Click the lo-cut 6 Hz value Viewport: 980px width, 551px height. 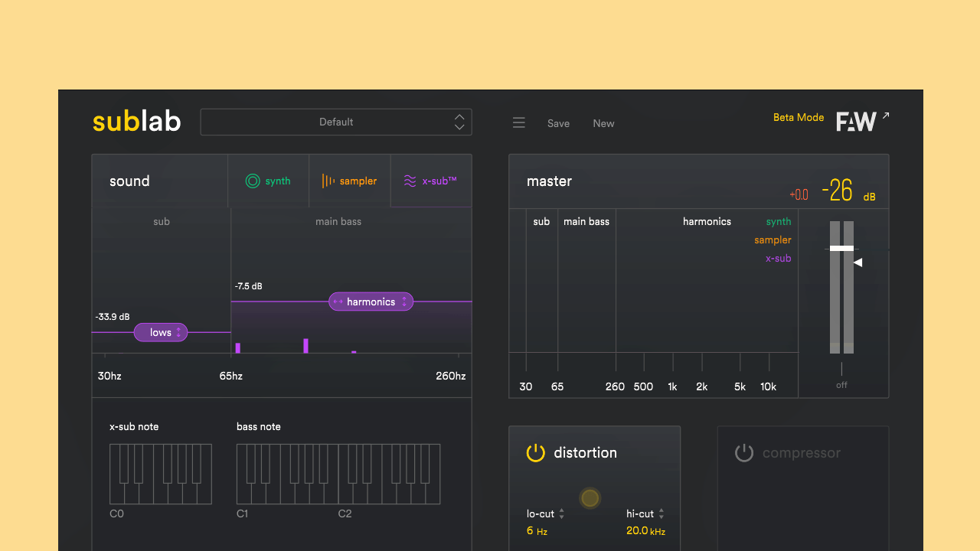[537, 531]
